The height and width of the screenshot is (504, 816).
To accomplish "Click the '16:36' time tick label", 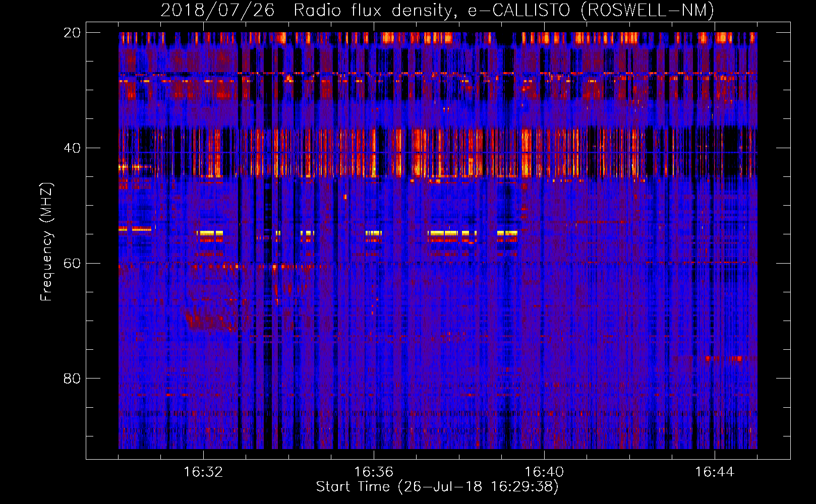I will pos(374,472).
